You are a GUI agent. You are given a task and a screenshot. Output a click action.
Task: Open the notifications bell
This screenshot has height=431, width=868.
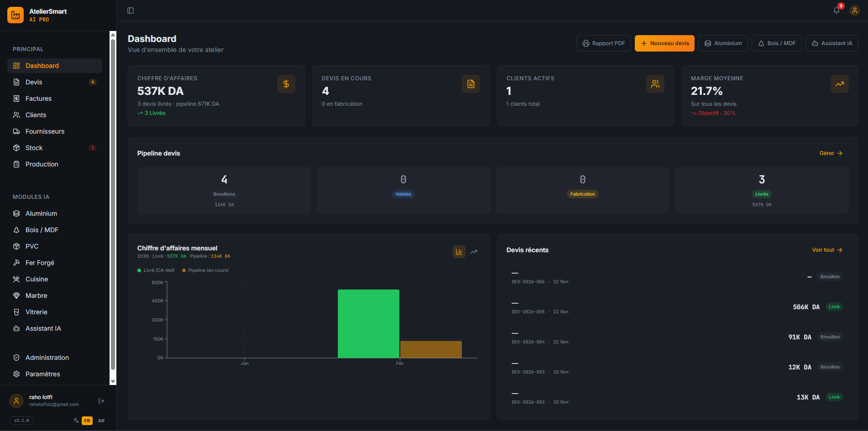coord(836,10)
